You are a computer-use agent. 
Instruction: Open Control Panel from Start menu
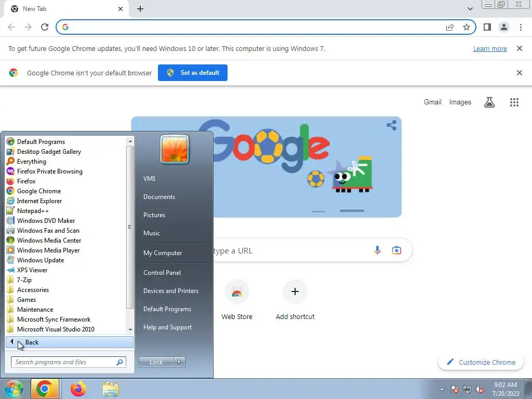tap(162, 272)
